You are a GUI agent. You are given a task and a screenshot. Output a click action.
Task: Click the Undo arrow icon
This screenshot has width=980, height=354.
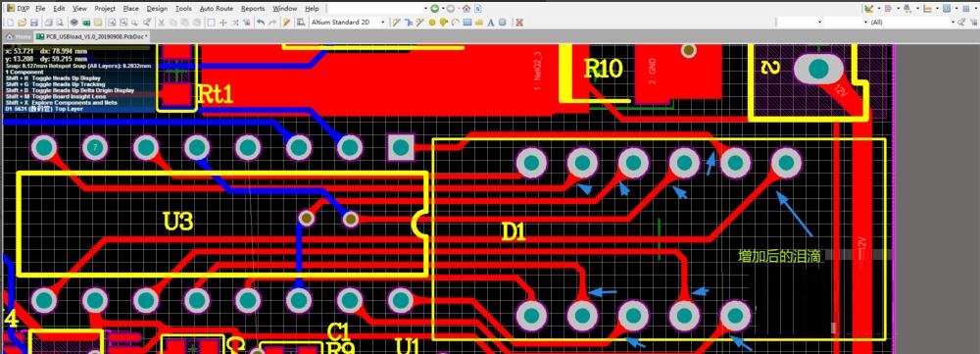pyautogui.click(x=260, y=23)
